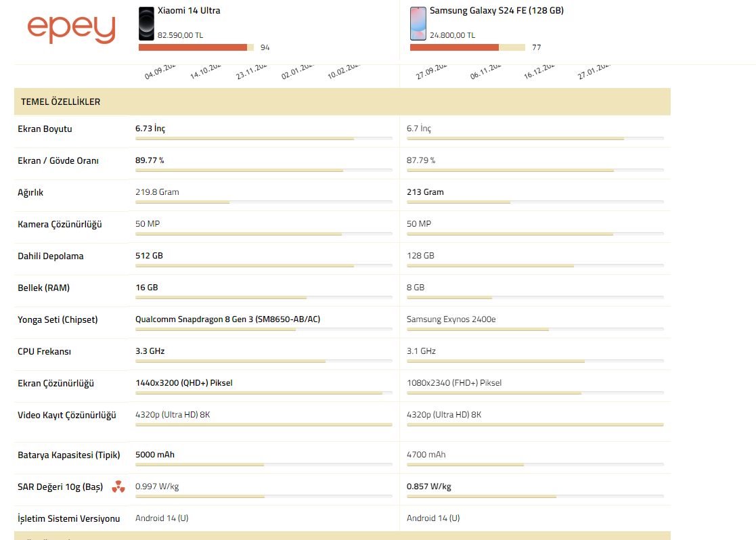Select 1440x3200 (QHD+) Piksel value
This screenshot has height=540, width=756.
point(183,383)
